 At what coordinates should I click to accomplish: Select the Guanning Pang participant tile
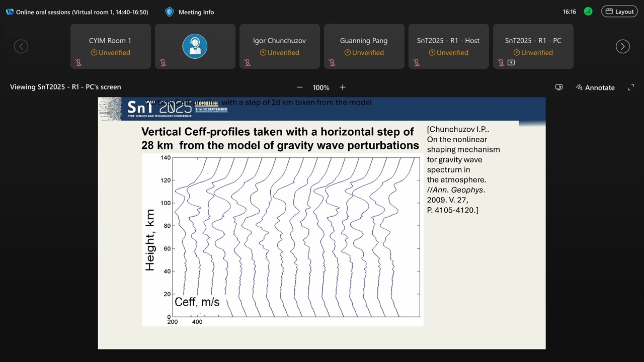(x=364, y=46)
